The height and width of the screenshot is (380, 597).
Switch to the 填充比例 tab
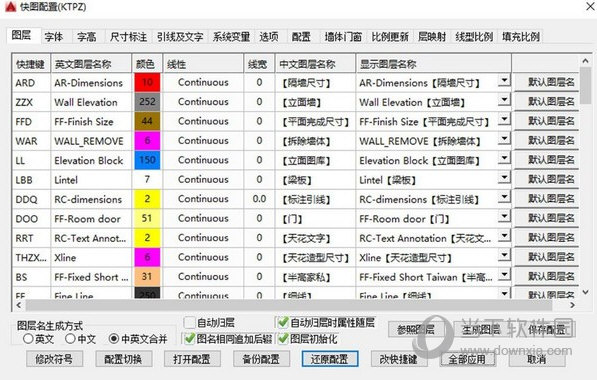[x=520, y=37]
